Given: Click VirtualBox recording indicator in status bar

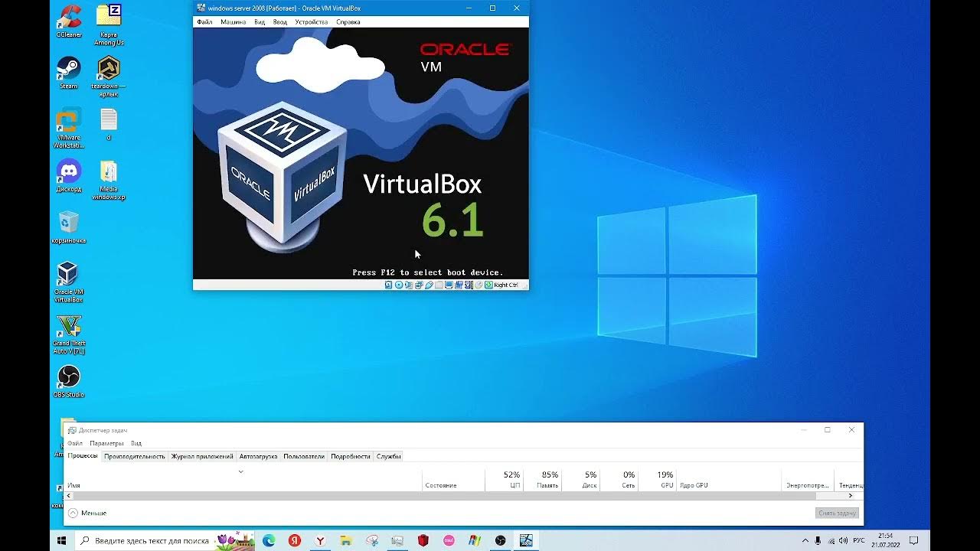Looking at the screenshot, I should (x=459, y=285).
